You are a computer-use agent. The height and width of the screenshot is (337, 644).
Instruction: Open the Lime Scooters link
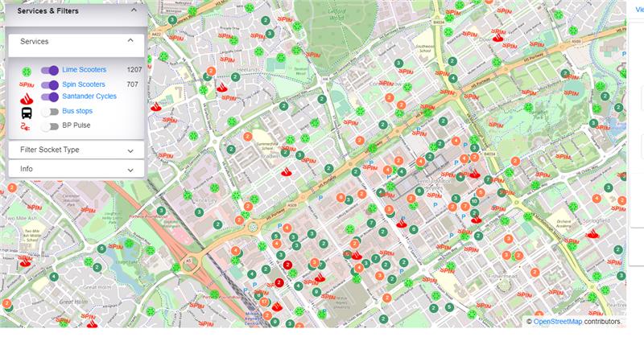coord(85,70)
